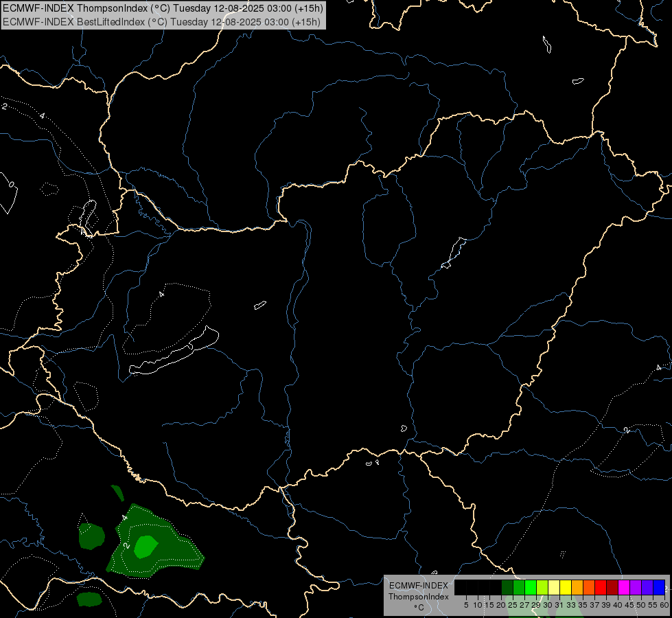Click the dark red 39-40 legend swatch
This screenshot has height=618, width=672.
click(612, 587)
